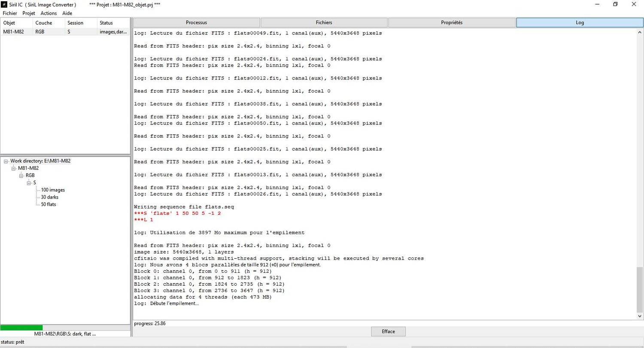Switch to the Fichiers tab

coord(324,22)
